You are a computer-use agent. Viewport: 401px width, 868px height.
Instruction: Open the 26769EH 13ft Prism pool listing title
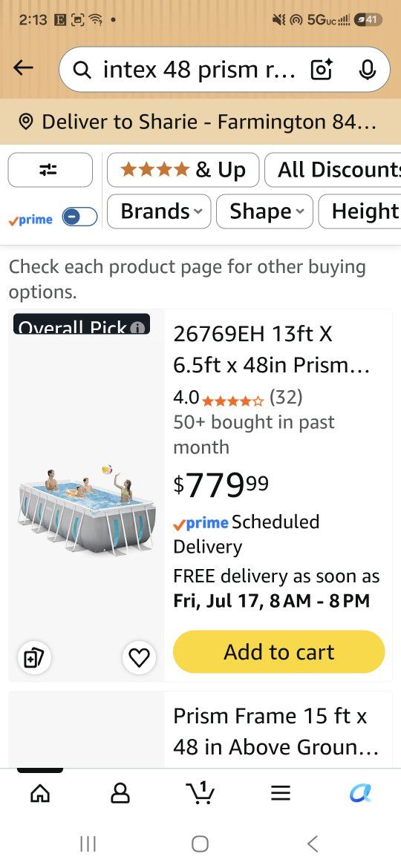pos(271,349)
